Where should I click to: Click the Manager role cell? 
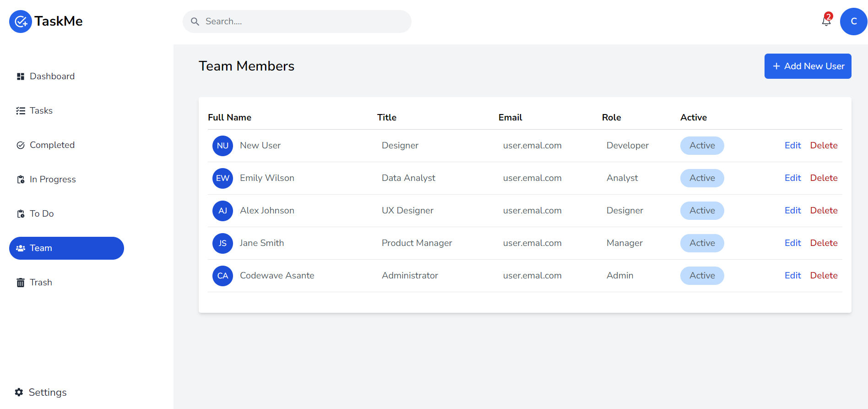(625, 243)
